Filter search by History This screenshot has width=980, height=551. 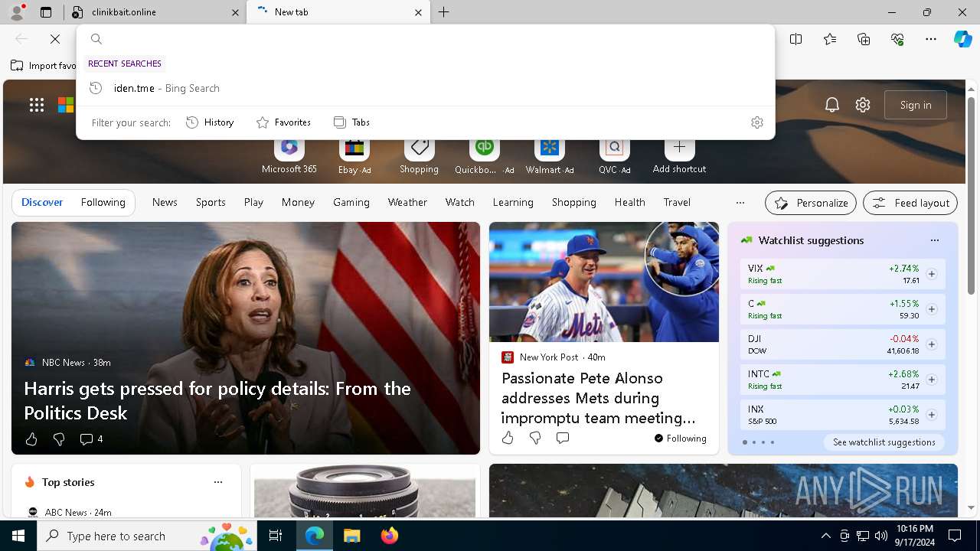[x=210, y=122]
